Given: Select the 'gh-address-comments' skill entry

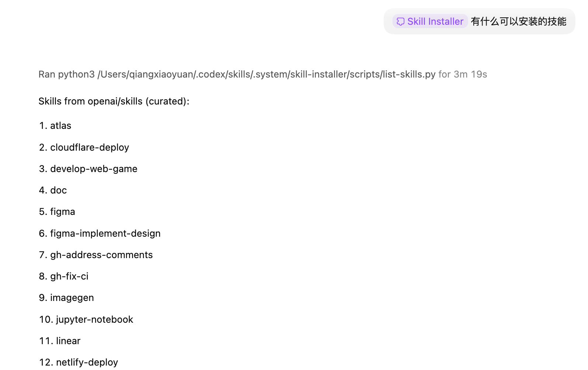Looking at the screenshot, I should click(101, 255).
